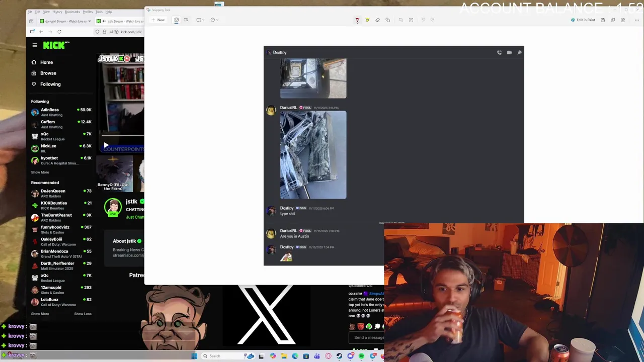Switch to video Record mode icon
Viewport: 644px width, 362px height.
tap(186, 20)
